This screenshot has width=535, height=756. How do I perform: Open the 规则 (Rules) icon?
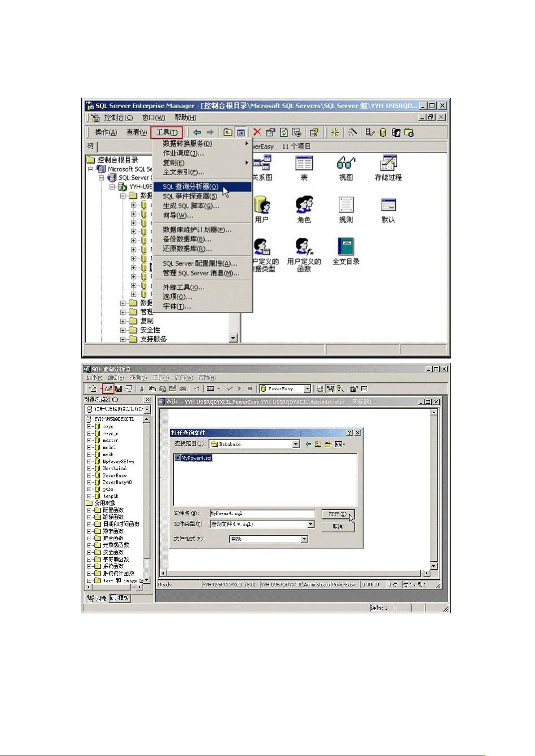[346, 210]
